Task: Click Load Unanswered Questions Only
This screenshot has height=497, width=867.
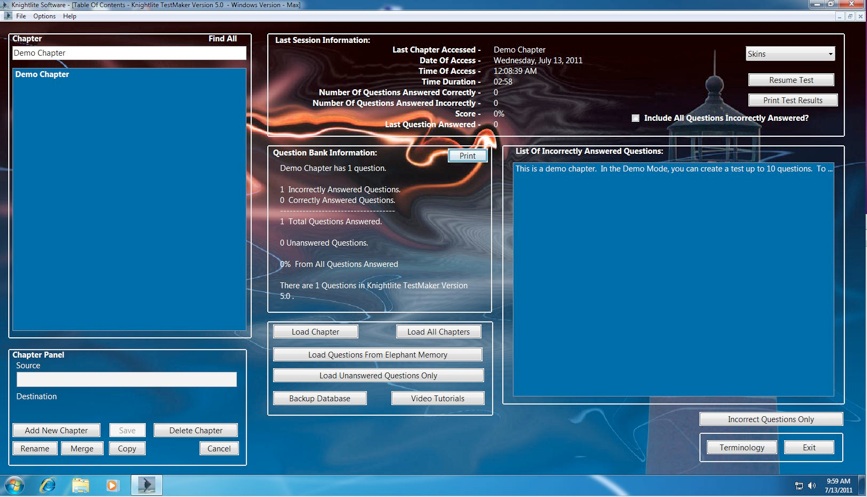Action: click(378, 375)
